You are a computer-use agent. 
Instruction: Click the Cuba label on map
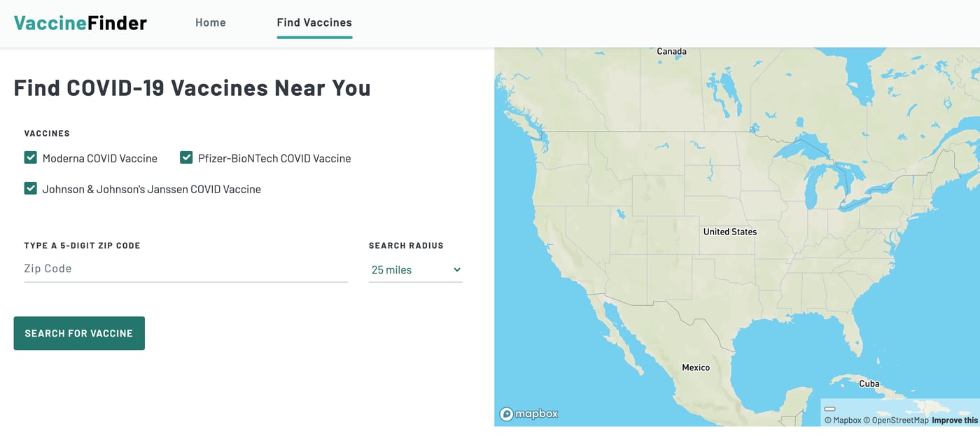pos(869,384)
